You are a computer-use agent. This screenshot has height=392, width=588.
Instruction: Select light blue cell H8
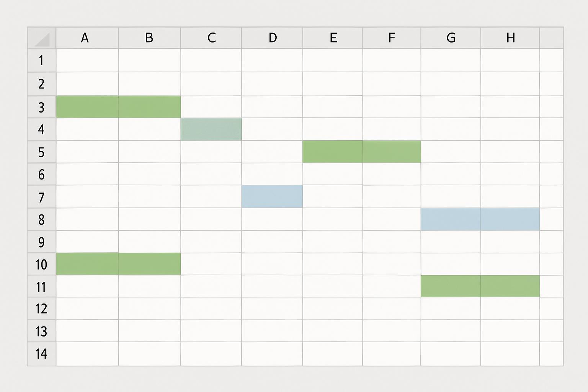pyautogui.click(x=510, y=219)
